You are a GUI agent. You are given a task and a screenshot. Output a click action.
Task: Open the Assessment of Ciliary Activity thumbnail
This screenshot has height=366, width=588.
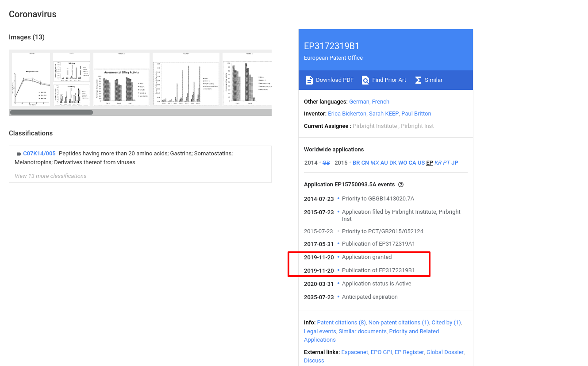click(x=121, y=80)
